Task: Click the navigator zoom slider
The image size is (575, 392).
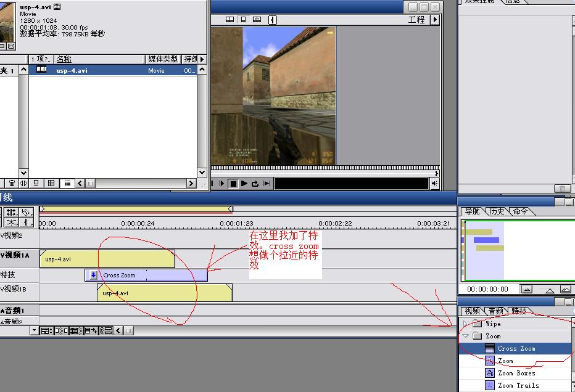Action: point(549,290)
